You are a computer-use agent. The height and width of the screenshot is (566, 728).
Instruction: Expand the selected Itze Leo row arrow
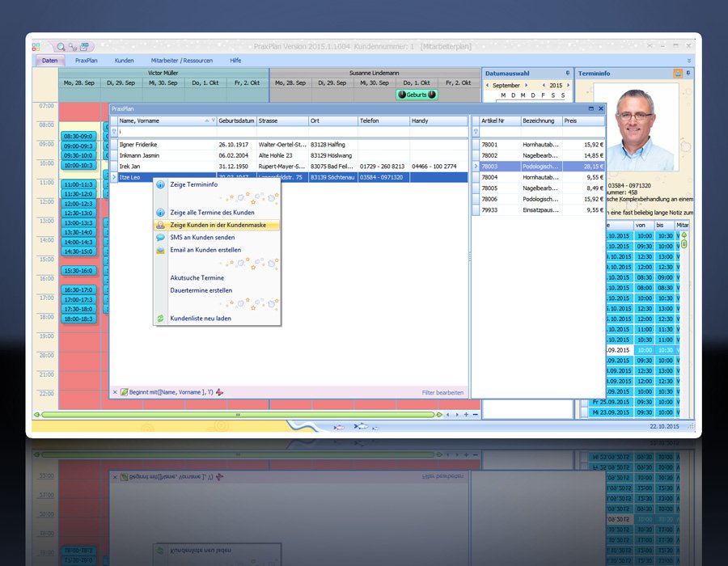[114, 177]
